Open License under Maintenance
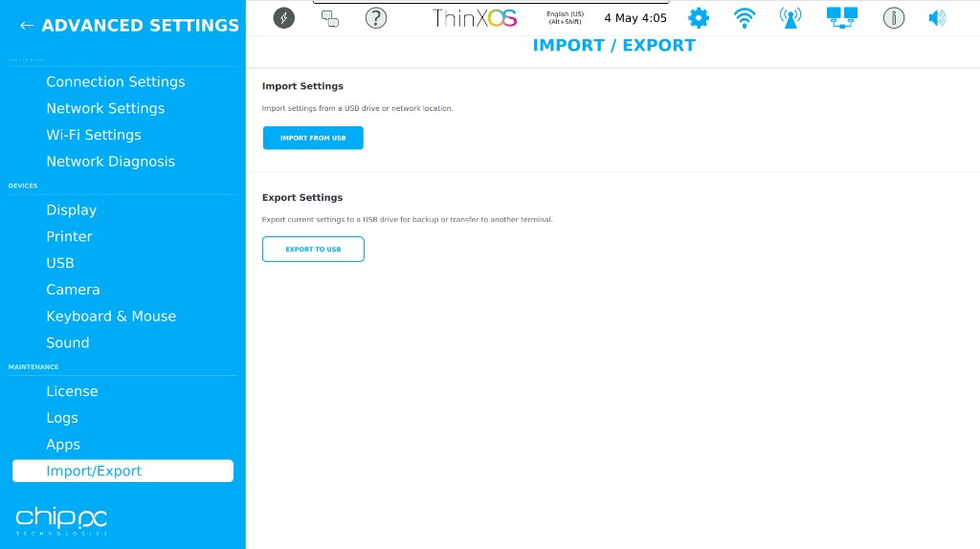This screenshot has height=549, width=980. click(x=72, y=391)
